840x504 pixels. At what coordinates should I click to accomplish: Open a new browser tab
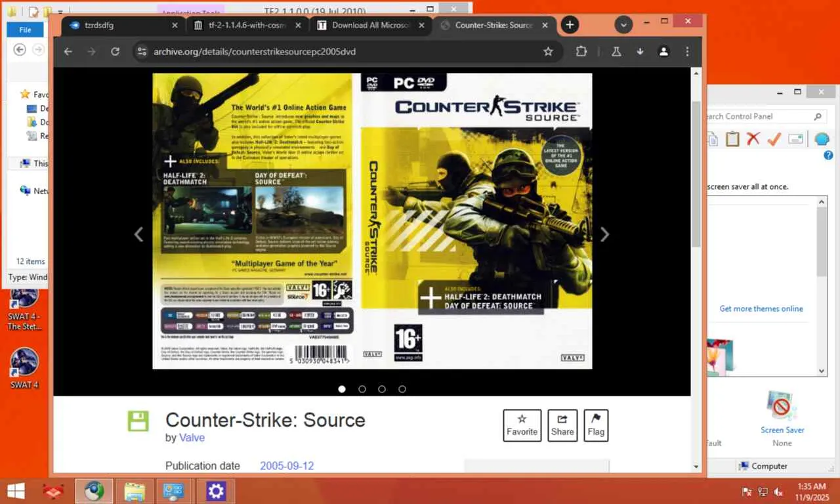click(x=570, y=25)
